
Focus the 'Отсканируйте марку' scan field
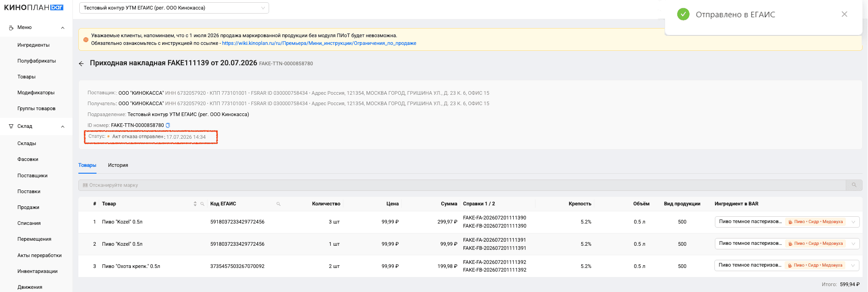click(462, 185)
